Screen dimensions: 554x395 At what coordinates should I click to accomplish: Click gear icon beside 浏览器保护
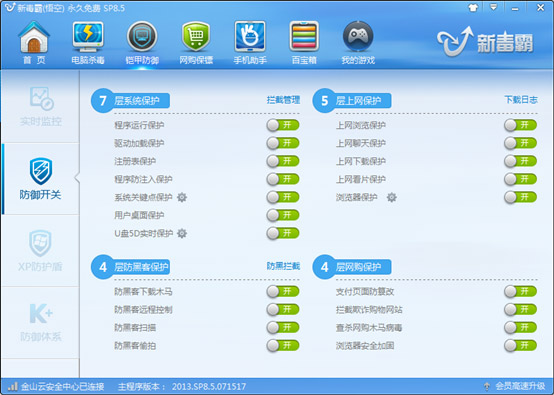(391, 197)
